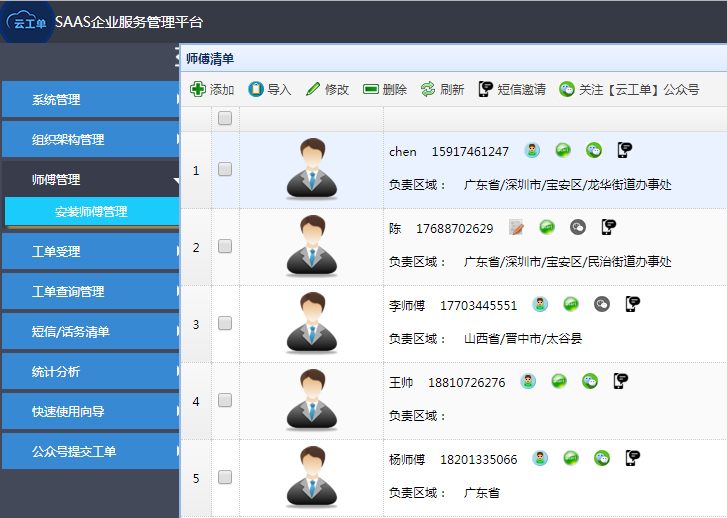Expand the 系统管理 menu arrow
This screenshot has width=727, height=518.
click(x=177, y=100)
